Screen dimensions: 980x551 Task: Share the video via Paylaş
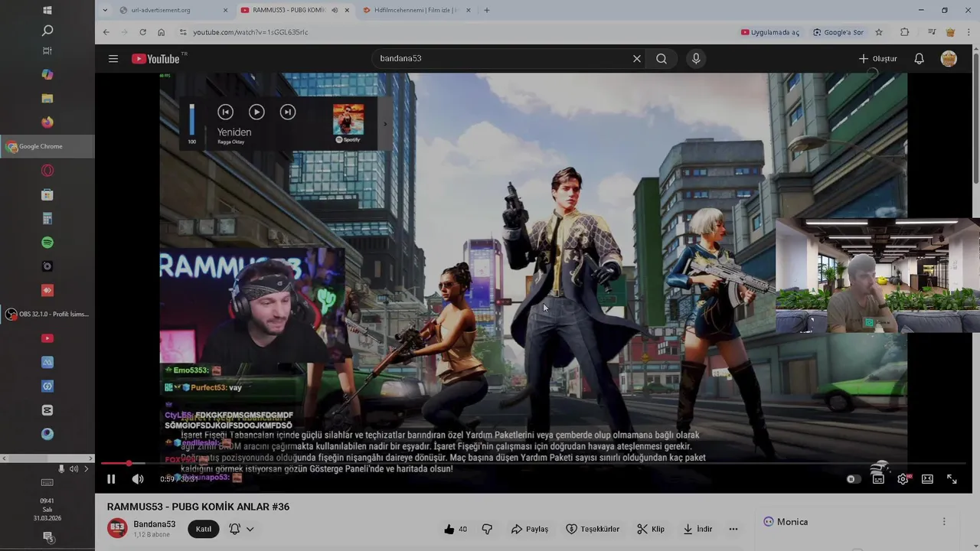pyautogui.click(x=529, y=529)
